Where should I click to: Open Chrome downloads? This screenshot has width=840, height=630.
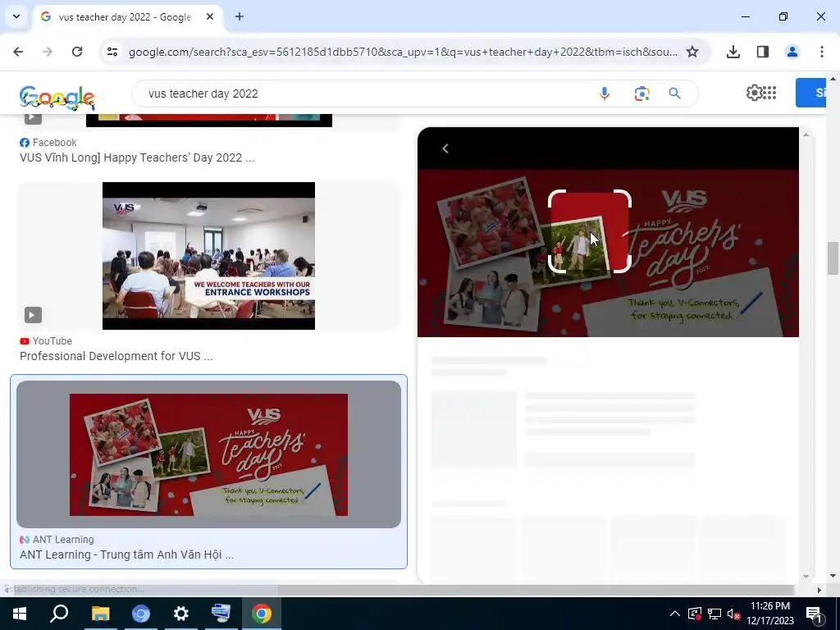coord(733,52)
